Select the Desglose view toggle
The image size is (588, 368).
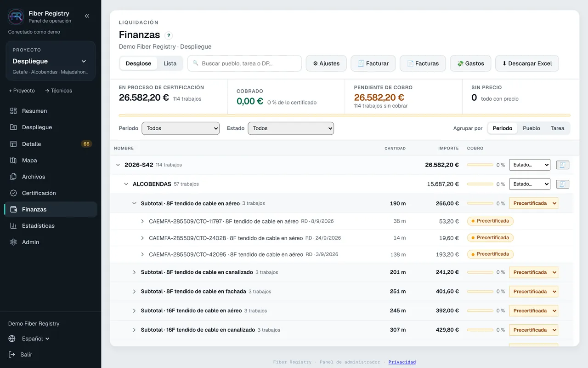click(139, 63)
